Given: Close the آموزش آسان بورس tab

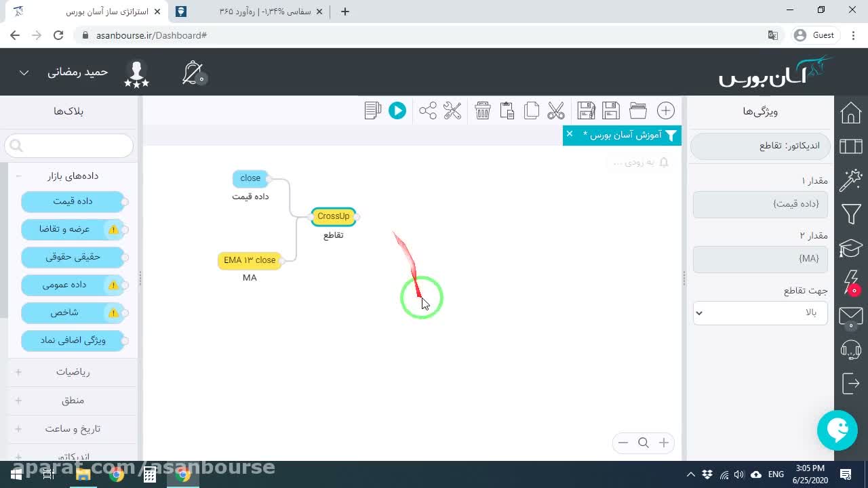Looking at the screenshot, I should 570,134.
